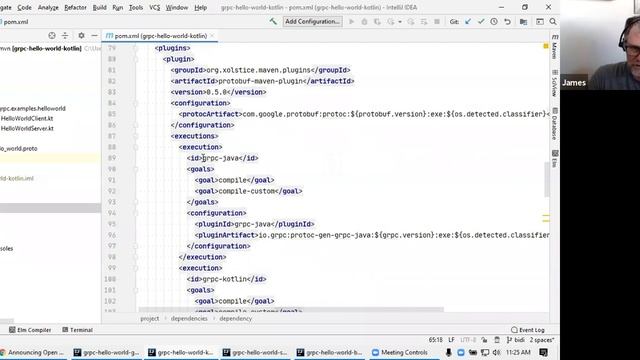Fold the executions tag at line 87
The width and height of the screenshot is (640, 360).
click(x=136, y=136)
